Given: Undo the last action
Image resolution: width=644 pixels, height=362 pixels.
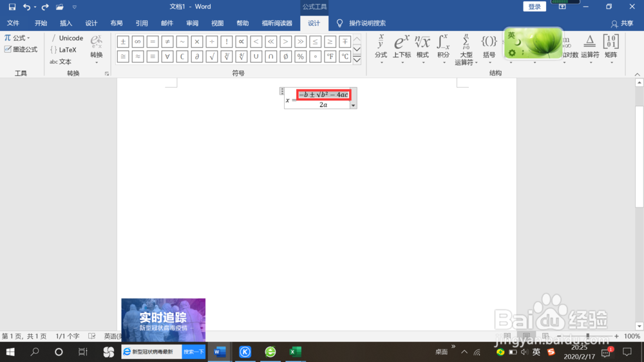Looking at the screenshot, I should [26, 6].
